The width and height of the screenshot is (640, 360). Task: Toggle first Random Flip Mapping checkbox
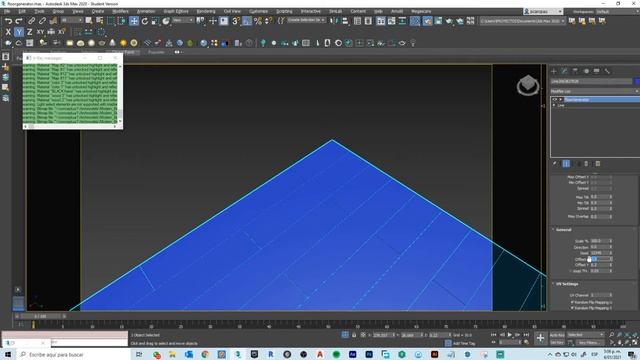[572, 302]
